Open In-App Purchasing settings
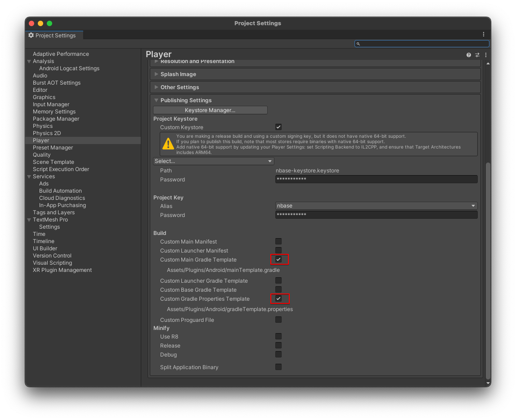The image size is (516, 420). click(63, 205)
